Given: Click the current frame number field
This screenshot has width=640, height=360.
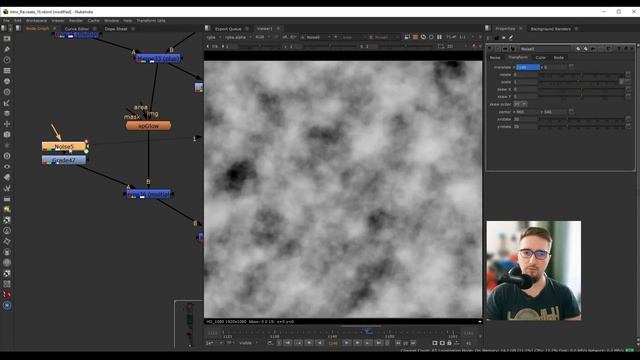Looking at the screenshot, I should point(333,343).
